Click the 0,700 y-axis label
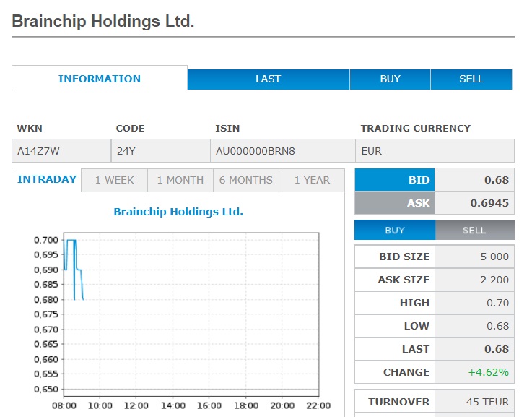Viewport: 532px width, 417px height. pos(46,240)
